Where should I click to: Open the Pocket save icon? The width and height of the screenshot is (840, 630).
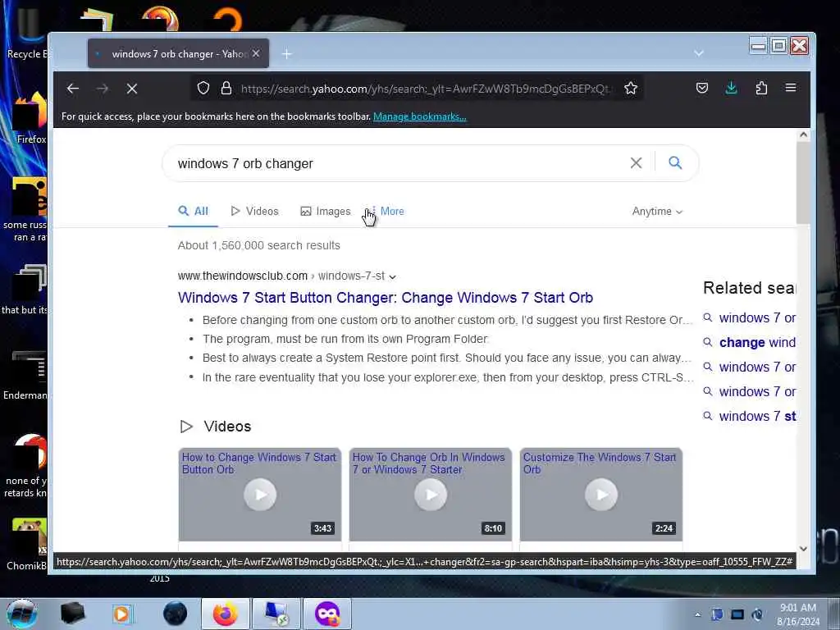coord(702,88)
